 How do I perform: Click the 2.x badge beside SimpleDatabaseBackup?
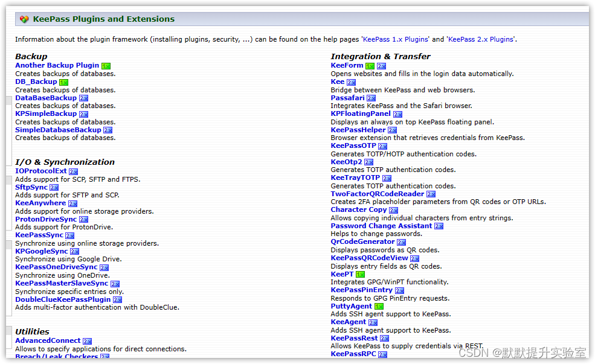pos(108,130)
